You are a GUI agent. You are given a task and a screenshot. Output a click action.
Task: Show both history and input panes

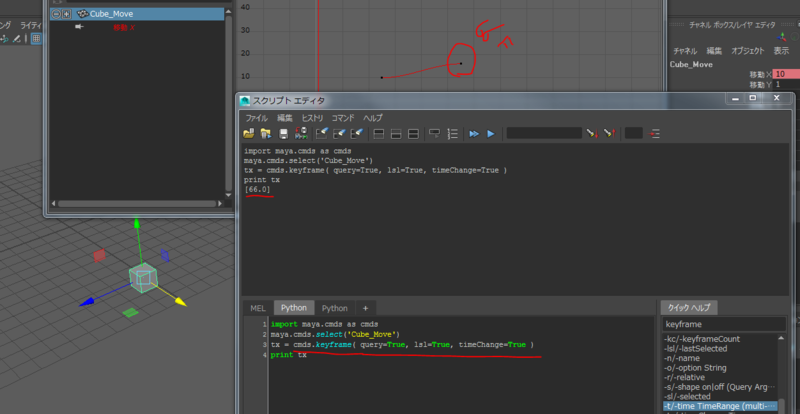414,134
